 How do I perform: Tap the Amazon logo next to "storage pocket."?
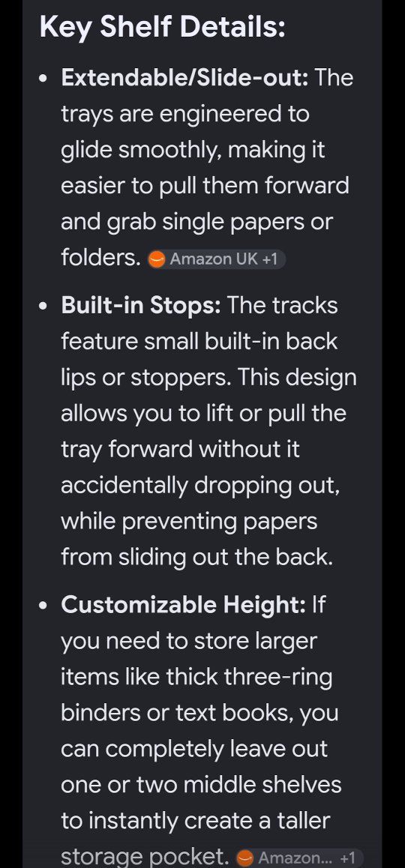245,858
